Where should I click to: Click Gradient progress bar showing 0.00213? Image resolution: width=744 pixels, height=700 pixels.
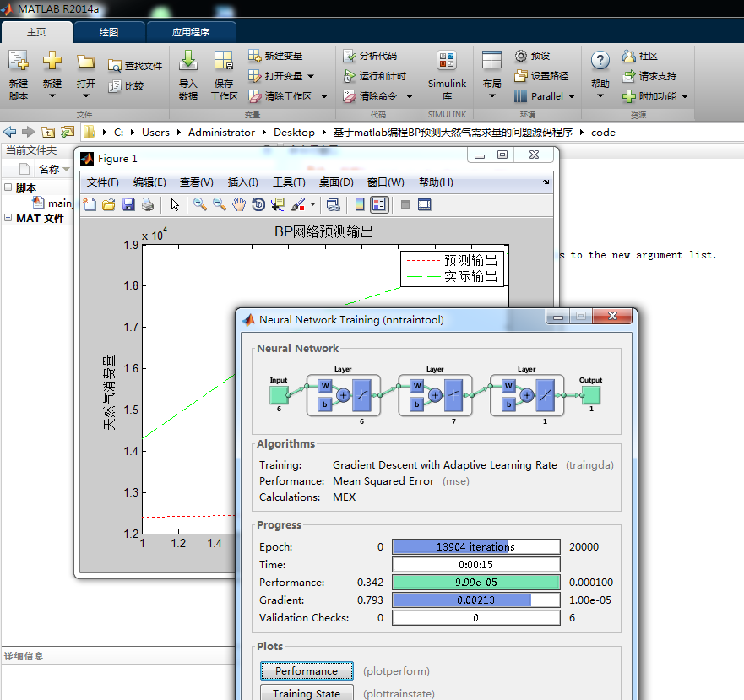(476, 600)
